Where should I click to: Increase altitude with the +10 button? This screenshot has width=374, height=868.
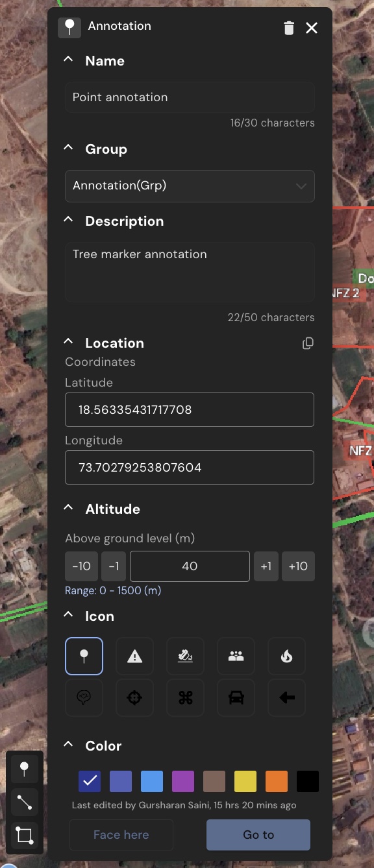[x=298, y=566]
